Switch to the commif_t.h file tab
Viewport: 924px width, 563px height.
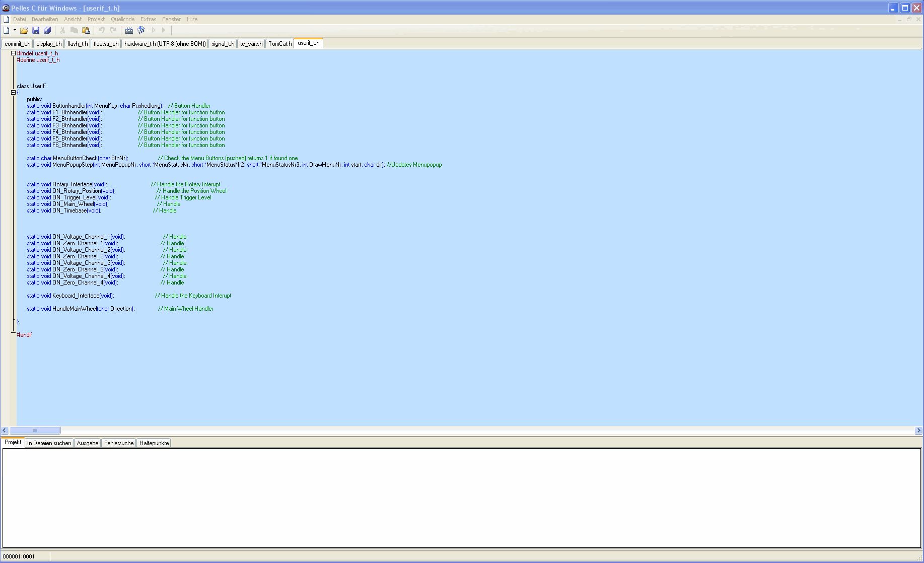tap(18, 44)
